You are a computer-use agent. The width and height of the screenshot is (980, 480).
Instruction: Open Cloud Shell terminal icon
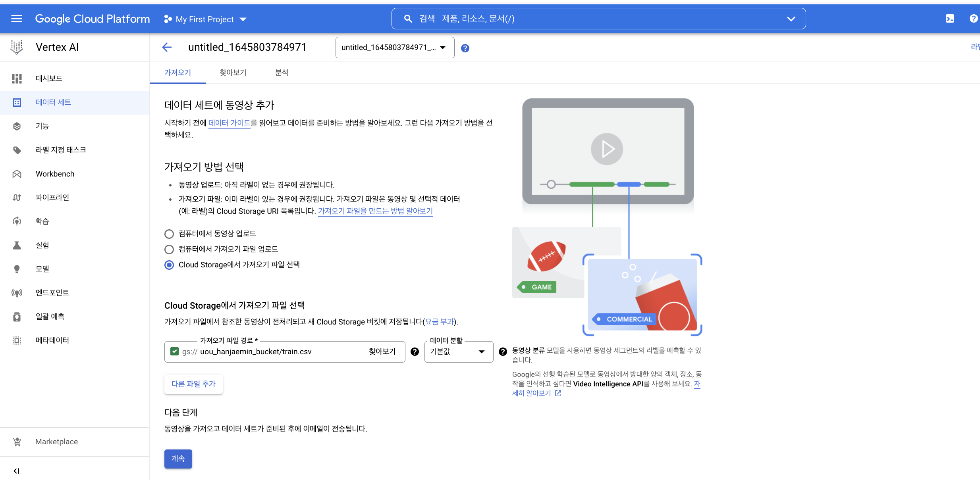coord(950,19)
